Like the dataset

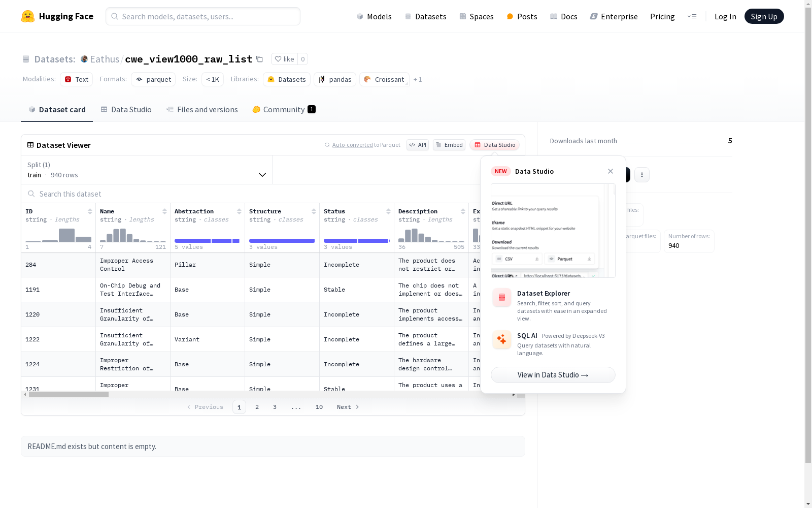click(284, 59)
